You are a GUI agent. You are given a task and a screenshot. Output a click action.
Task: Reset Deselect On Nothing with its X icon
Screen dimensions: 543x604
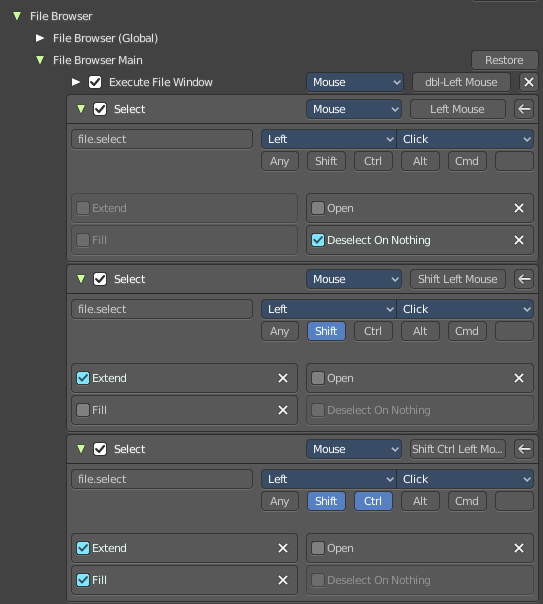(x=519, y=240)
